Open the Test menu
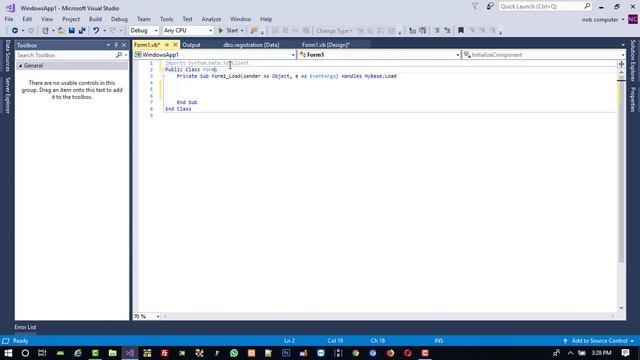 pyautogui.click(x=187, y=19)
